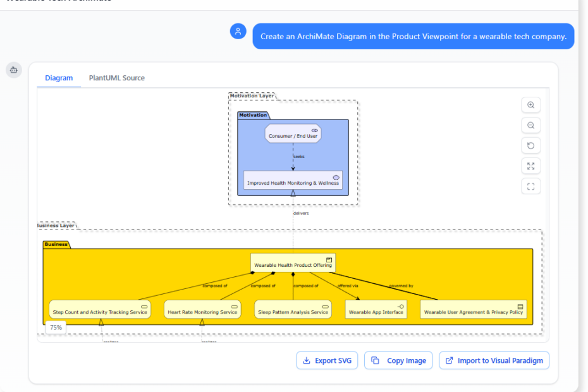Screen dimensions: 588x392
Task: Fit diagram to screen
Action: [x=530, y=166]
